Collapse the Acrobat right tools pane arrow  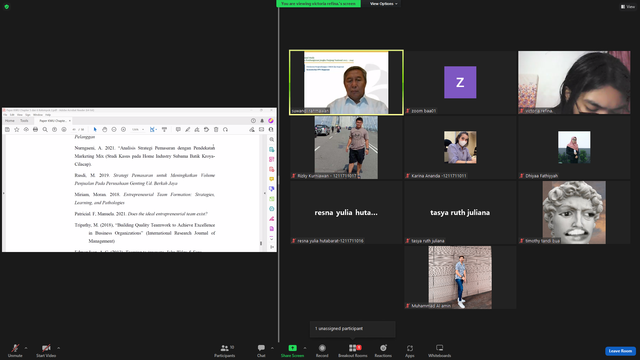pyautogui.click(x=265, y=193)
